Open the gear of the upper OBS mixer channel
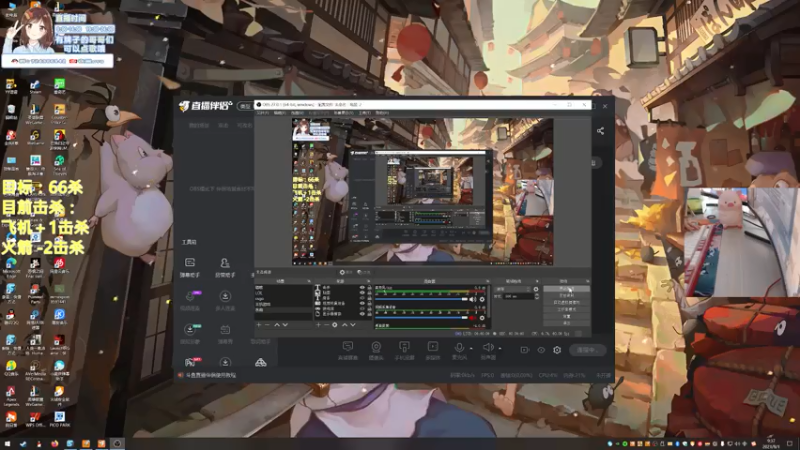This screenshot has width=800, height=450. click(x=482, y=299)
